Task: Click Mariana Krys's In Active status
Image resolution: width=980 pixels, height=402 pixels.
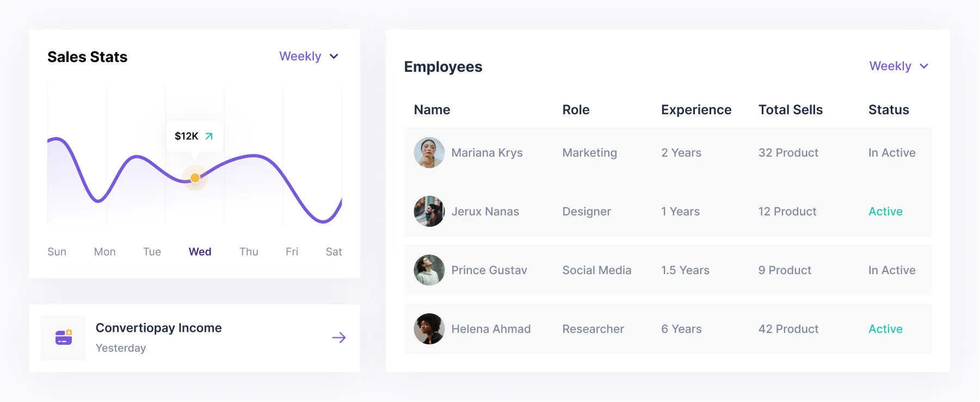Action: tap(891, 153)
